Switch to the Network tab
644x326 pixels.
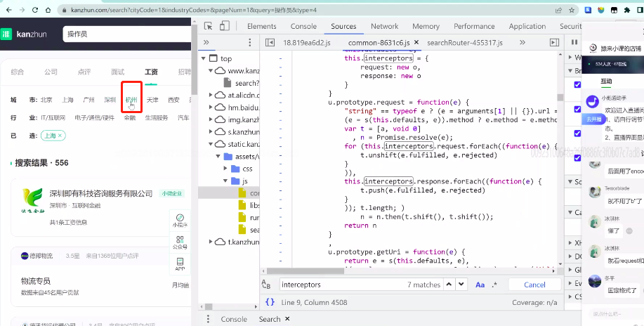[384, 26]
